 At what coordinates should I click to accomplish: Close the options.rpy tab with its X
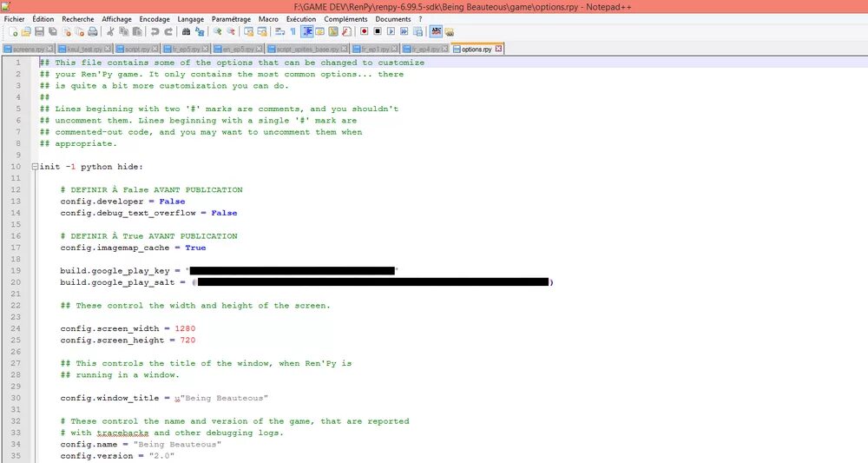pos(498,49)
